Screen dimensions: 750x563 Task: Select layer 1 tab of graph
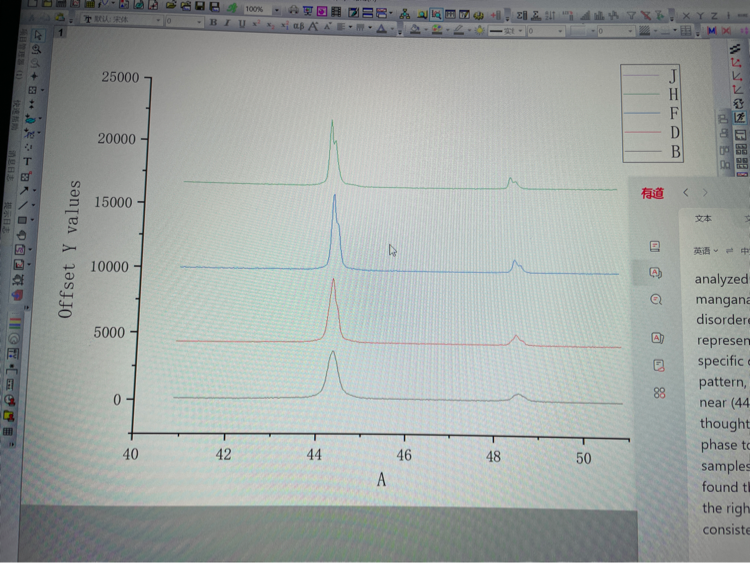tap(61, 33)
